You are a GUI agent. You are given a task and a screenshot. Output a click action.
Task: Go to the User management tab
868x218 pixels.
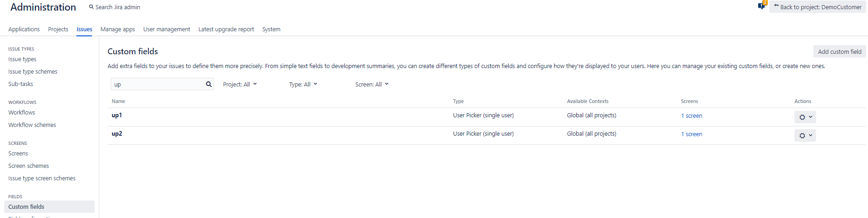click(x=166, y=29)
